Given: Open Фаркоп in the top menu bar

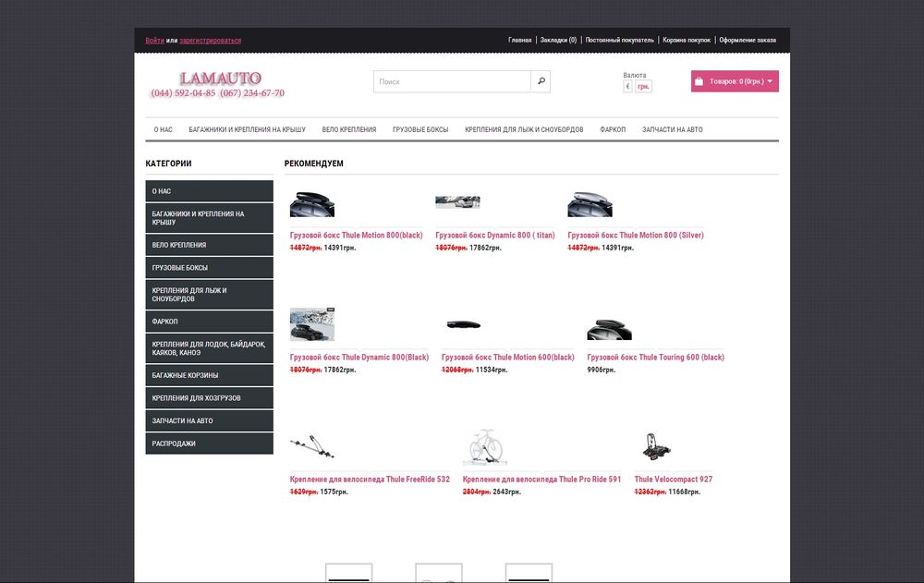Looking at the screenshot, I should coord(613,129).
